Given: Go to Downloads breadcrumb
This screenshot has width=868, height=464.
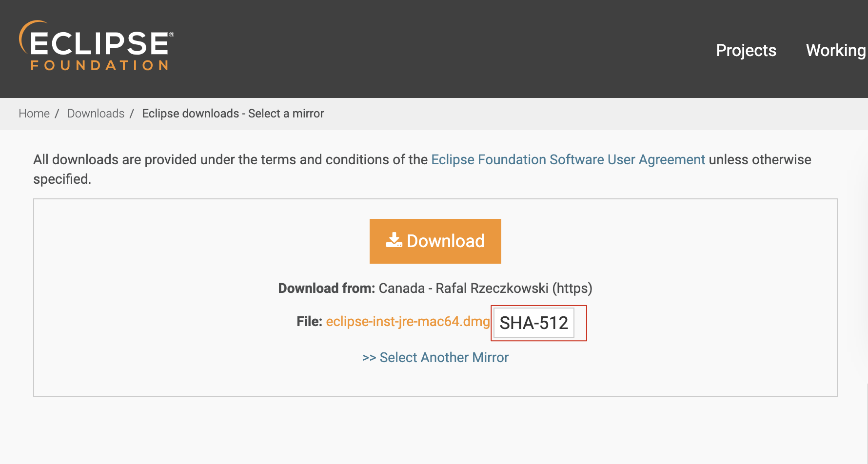Looking at the screenshot, I should pyautogui.click(x=96, y=114).
